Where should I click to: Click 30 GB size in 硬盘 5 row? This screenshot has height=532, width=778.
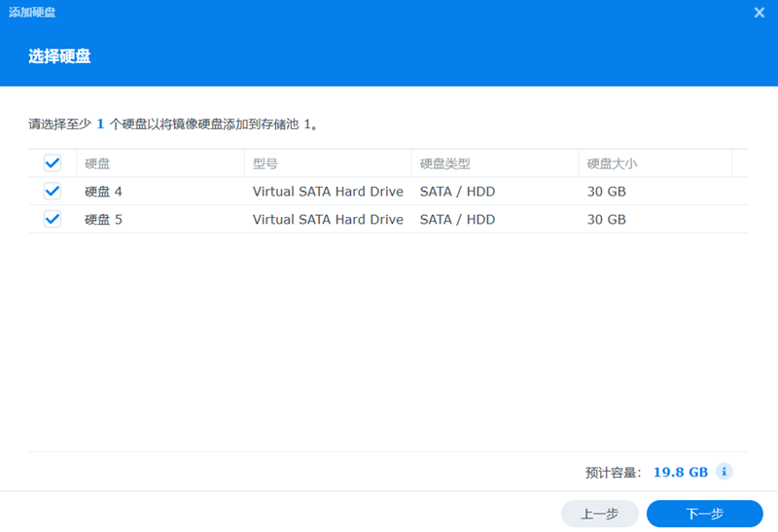(x=606, y=220)
